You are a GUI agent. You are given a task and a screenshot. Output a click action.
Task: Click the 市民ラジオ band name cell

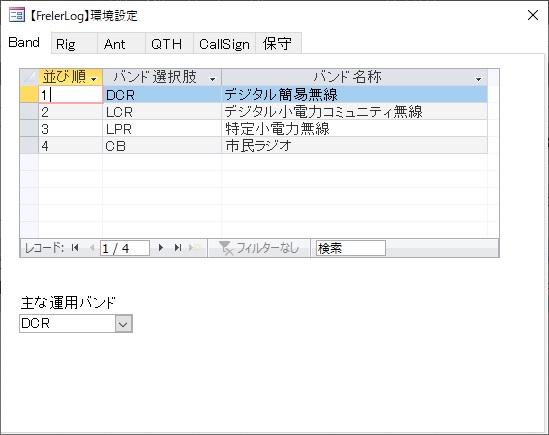pos(354,146)
